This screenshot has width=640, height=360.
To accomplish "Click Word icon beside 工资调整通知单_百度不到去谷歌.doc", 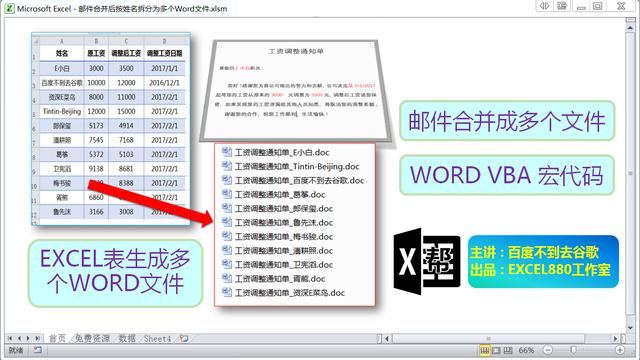I will [x=227, y=180].
